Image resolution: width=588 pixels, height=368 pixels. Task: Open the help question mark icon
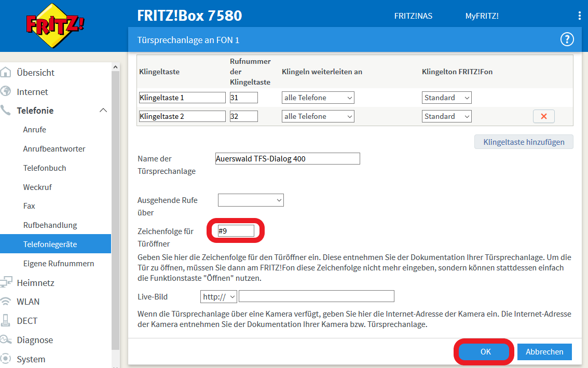pos(567,39)
